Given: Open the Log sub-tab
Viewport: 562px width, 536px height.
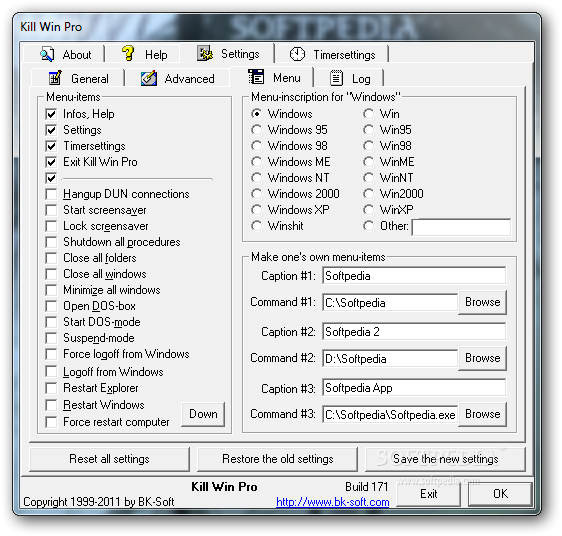Looking at the screenshot, I should [x=349, y=79].
